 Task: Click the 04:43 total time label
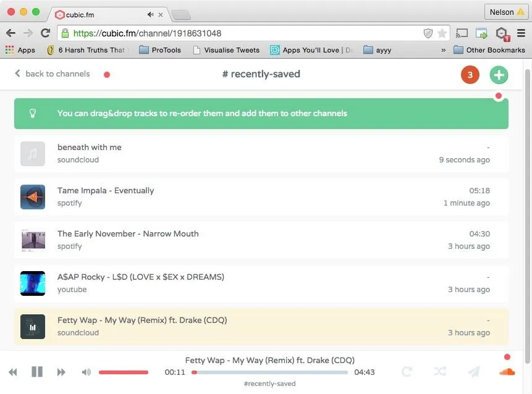tap(365, 372)
